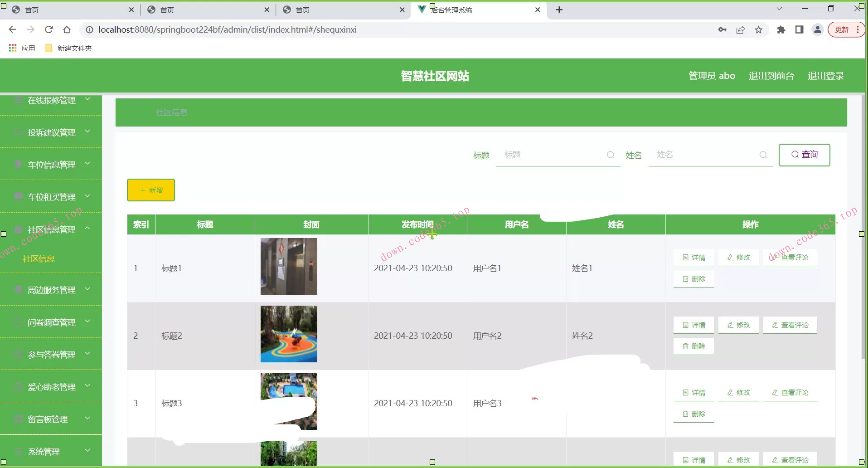
Task: Click the 更新 browser update button
Action: tap(846, 29)
